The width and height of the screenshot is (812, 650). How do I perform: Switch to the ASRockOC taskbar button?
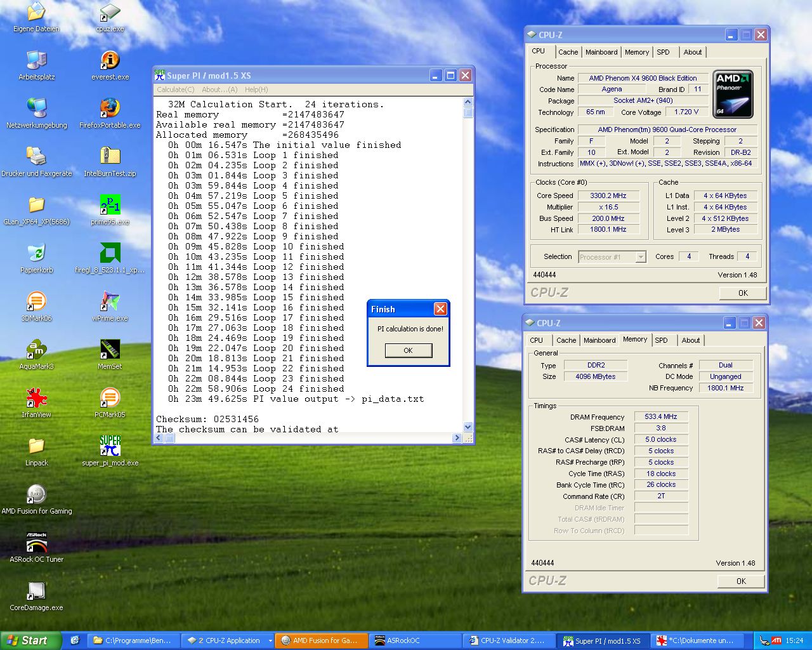415,640
